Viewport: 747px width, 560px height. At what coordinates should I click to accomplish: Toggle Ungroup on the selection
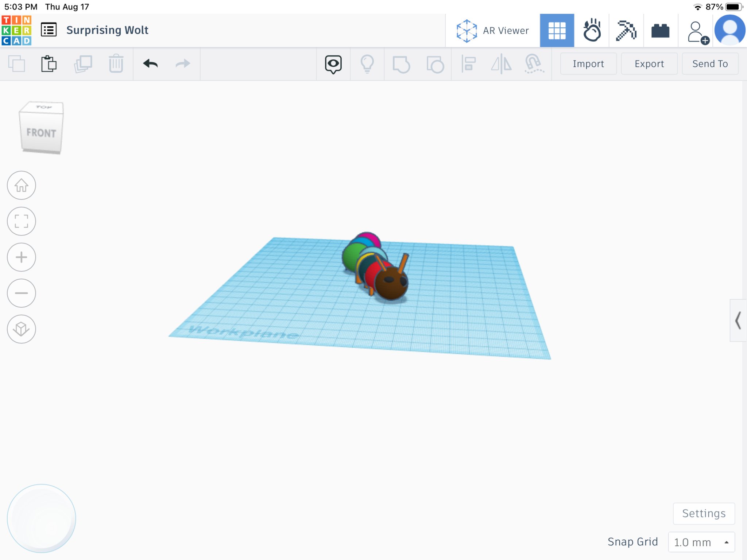pyautogui.click(x=435, y=63)
